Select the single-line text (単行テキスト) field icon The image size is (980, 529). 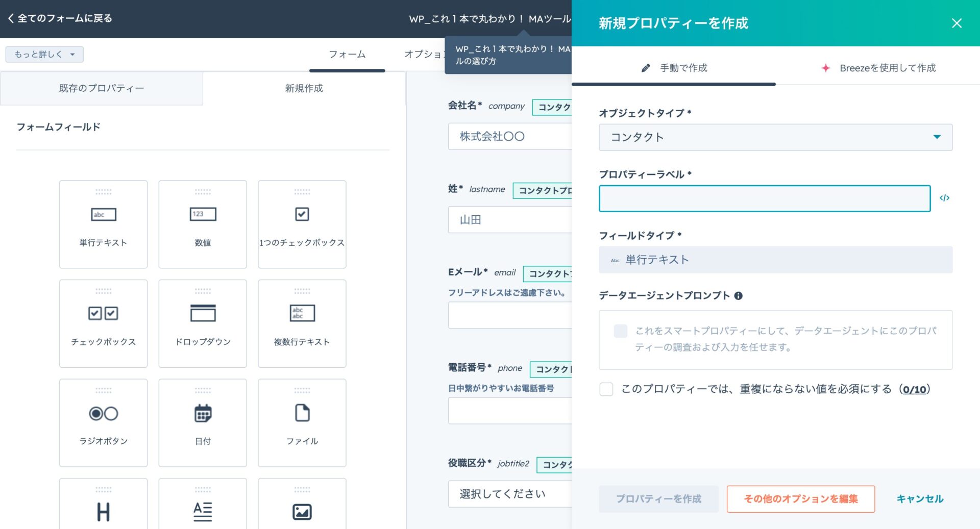click(103, 215)
